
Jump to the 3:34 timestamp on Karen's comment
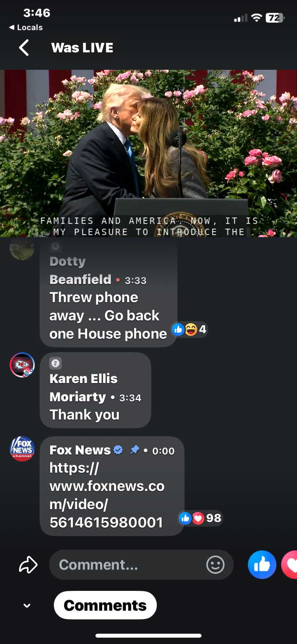(130, 398)
